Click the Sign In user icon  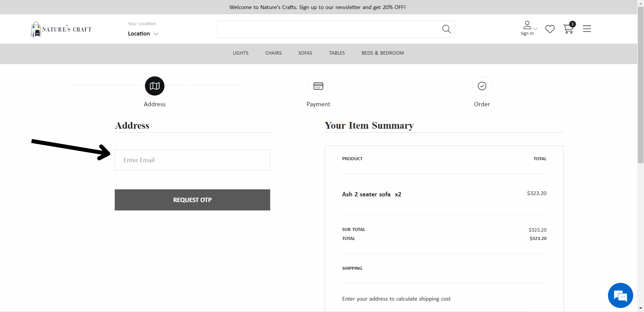coord(527,28)
